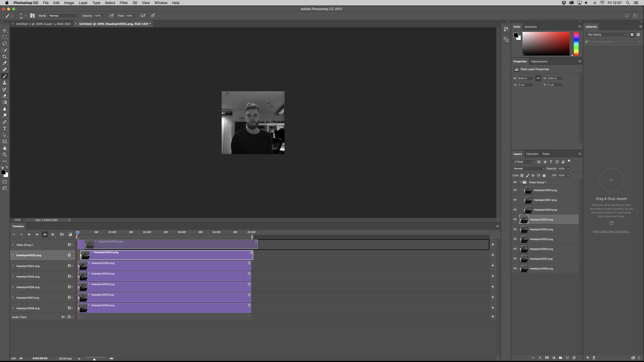
Task: Delete layer using trash icon
Action: click(x=574, y=358)
